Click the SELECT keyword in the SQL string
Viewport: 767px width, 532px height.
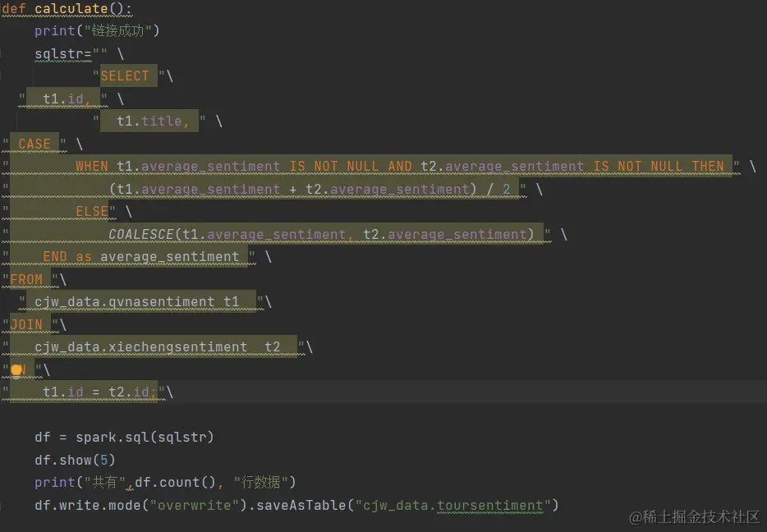pyautogui.click(x=125, y=76)
